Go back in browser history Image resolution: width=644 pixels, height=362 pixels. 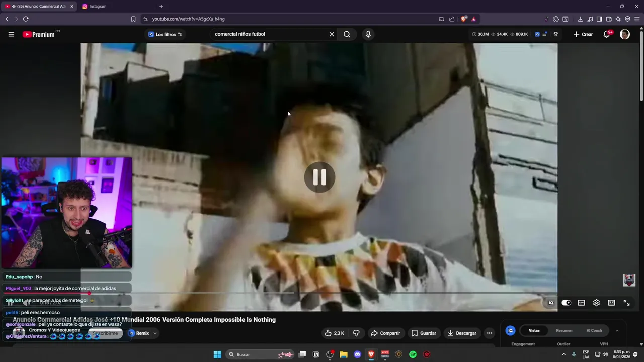(x=7, y=19)
